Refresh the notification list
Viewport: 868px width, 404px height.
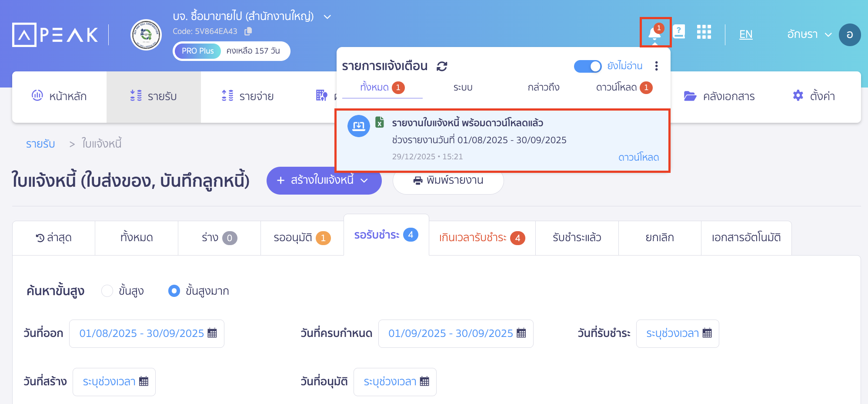pos(441,66)
